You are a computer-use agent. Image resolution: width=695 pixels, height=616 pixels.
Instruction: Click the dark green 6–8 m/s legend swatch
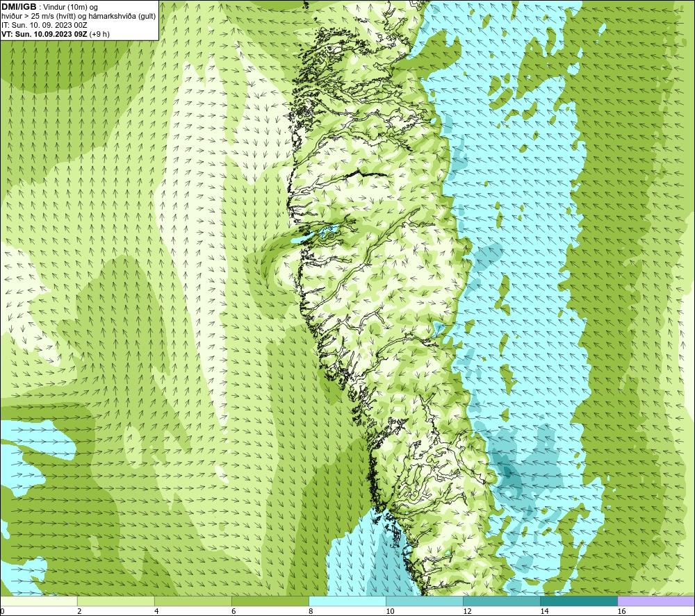pos(270,601)
